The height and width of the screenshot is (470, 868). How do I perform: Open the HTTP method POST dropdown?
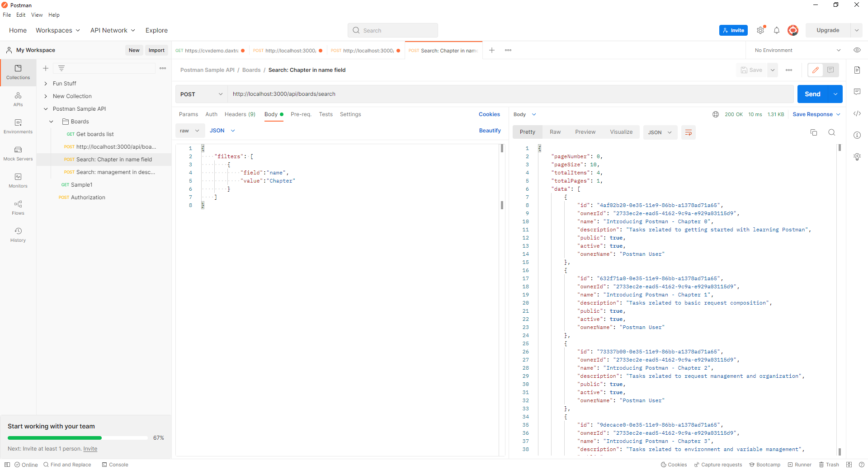point(202,94)
